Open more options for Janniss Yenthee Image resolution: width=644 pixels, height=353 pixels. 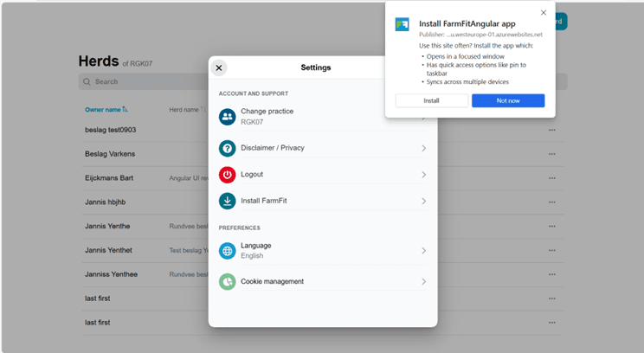[x=552, y=274]
